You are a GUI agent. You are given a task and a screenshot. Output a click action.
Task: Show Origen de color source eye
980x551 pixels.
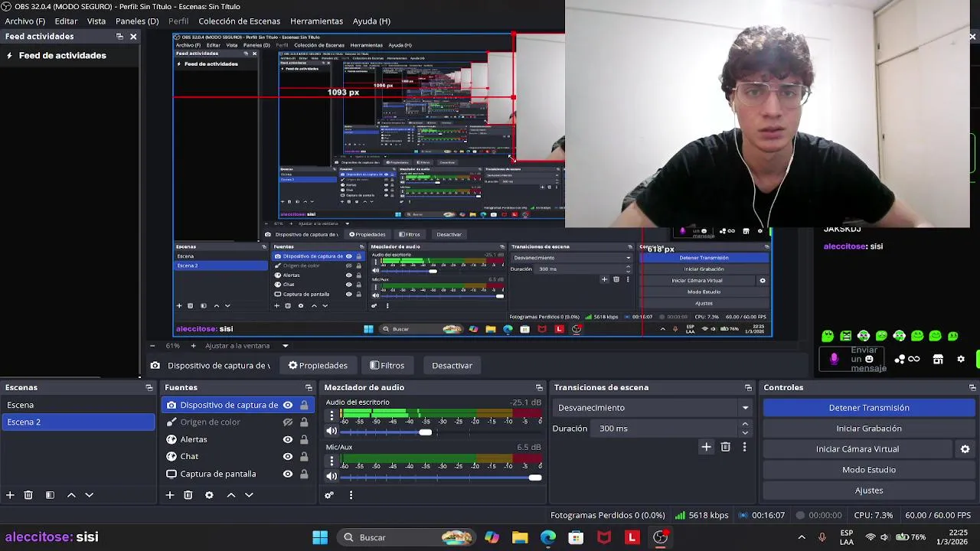pos(288,422)
